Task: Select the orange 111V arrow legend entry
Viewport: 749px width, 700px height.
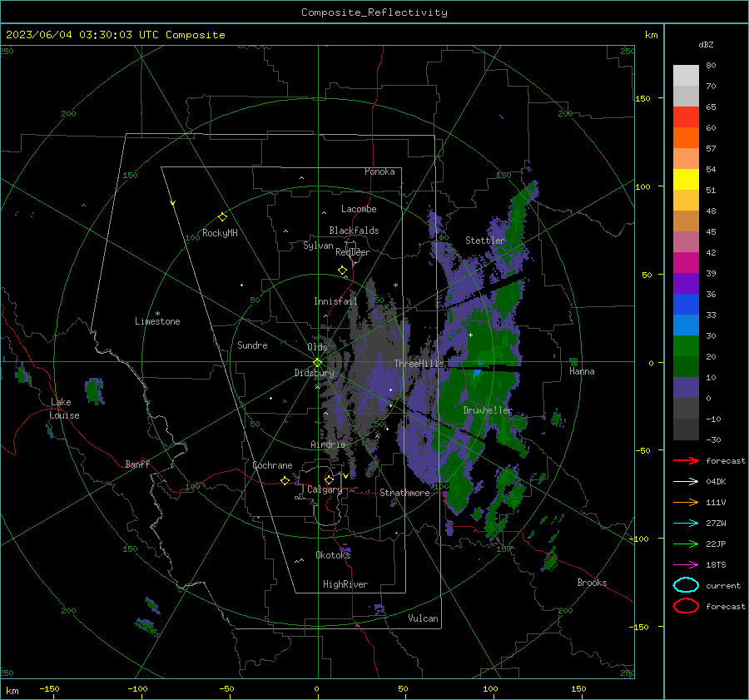Action: (x=686, y=502)
